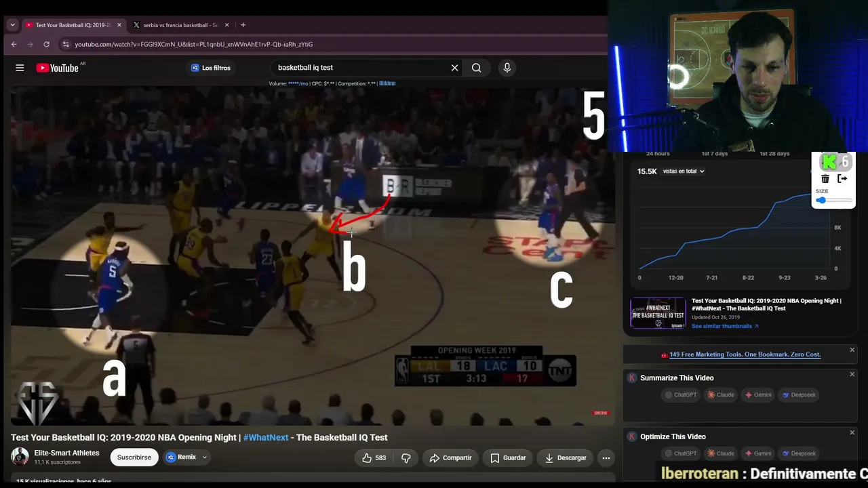
Task: Optimize the video with ChatGPT
Action: click(x=682, y=453)
